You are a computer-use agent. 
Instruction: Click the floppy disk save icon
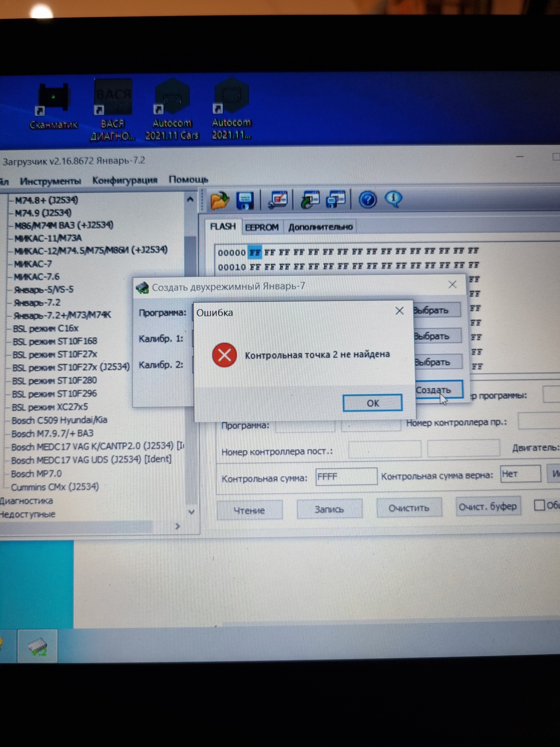tap(245, 201)
